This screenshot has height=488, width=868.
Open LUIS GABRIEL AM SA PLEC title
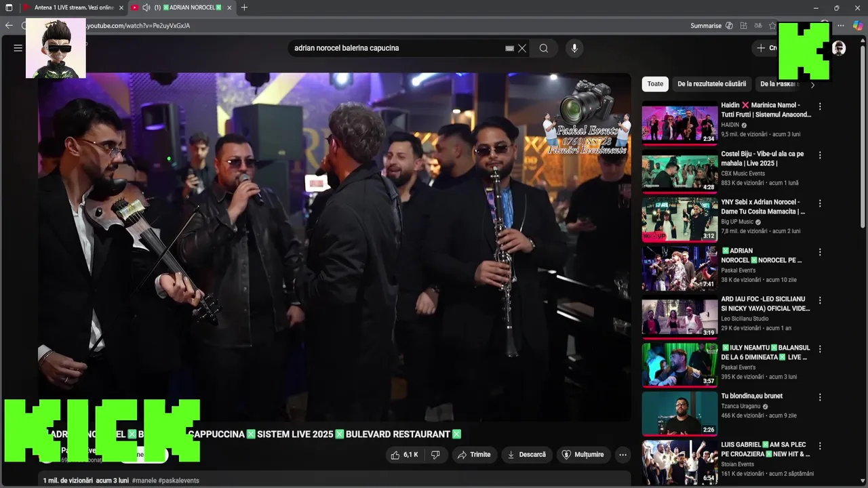[766, 449]
